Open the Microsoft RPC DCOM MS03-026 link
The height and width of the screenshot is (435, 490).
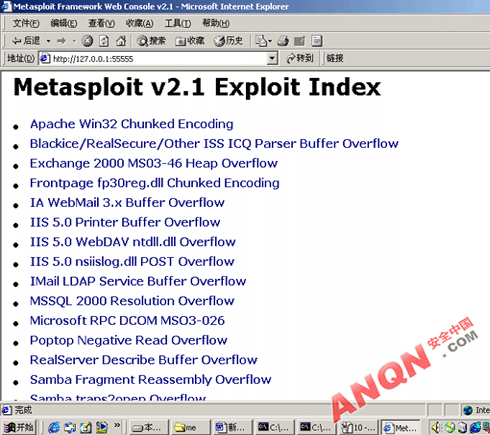127,321
